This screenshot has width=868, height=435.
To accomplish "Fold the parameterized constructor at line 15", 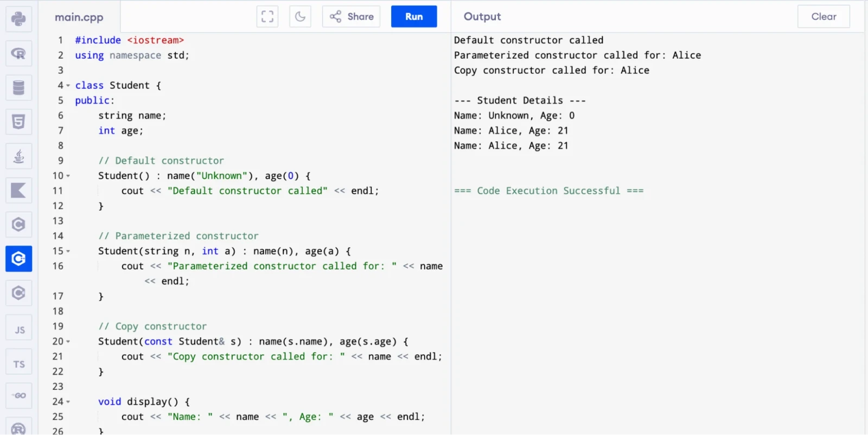I will pyautogui.click(x=68, y=251).
